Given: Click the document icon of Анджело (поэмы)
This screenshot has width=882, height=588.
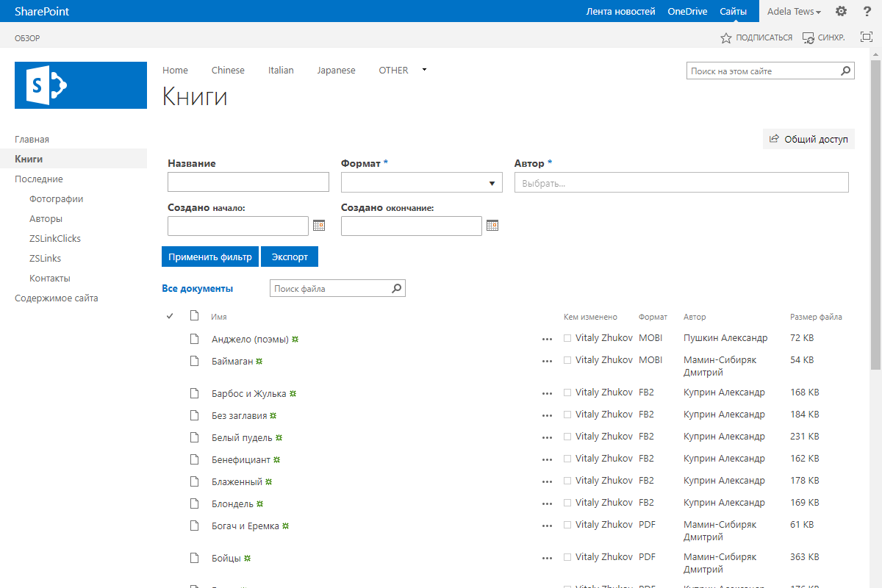Looking at the screenshot, I should [195, 339].
